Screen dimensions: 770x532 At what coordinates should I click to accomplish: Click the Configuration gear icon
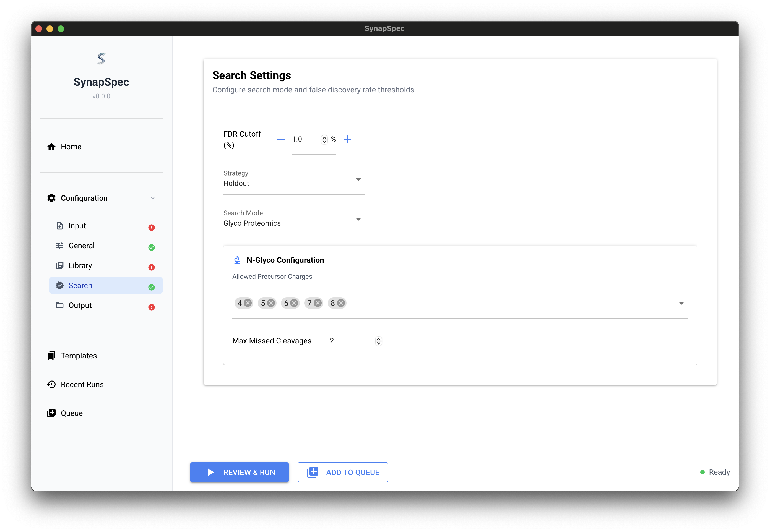click(51, 198)
